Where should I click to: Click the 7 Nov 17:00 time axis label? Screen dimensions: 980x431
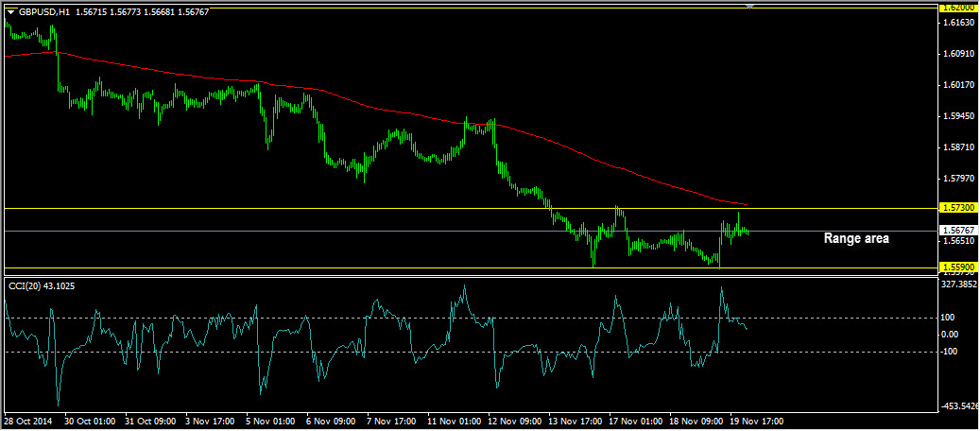pyautogui.click(x=392, y=422)
